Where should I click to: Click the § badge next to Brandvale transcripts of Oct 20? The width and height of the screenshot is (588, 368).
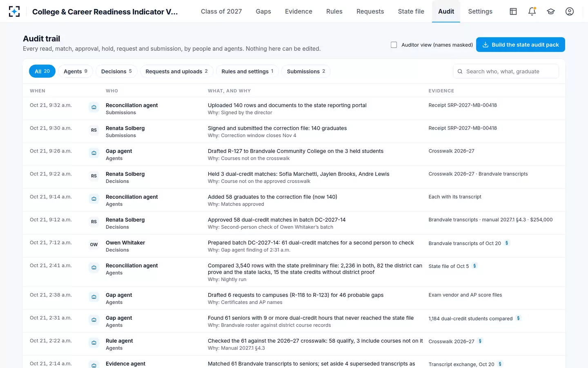pos(507,243)
